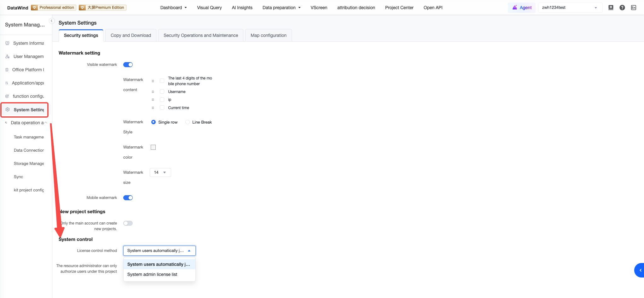Click the drag handle beside Username
This screenshot has height=298, width=644.
[x=153, y=92]
